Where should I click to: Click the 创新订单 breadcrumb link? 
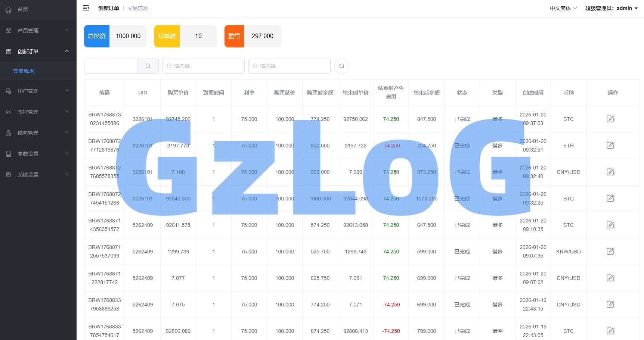[108, 8]
